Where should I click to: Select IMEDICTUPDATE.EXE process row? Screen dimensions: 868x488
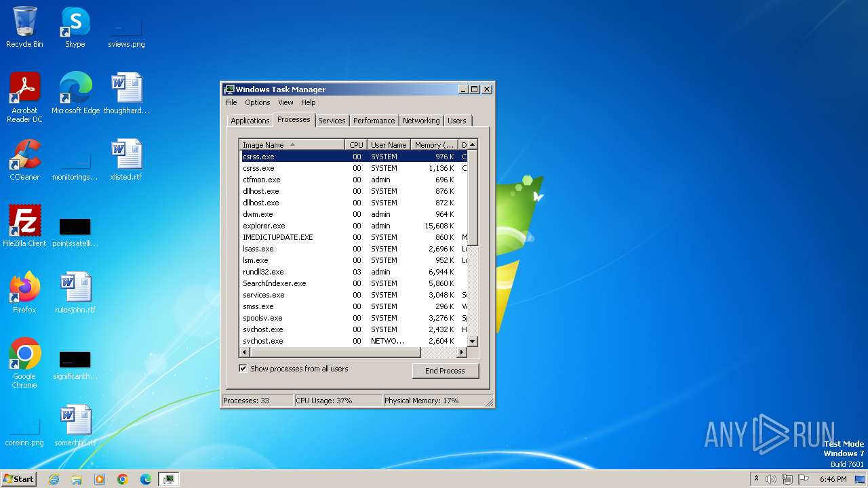coord(353,237)
